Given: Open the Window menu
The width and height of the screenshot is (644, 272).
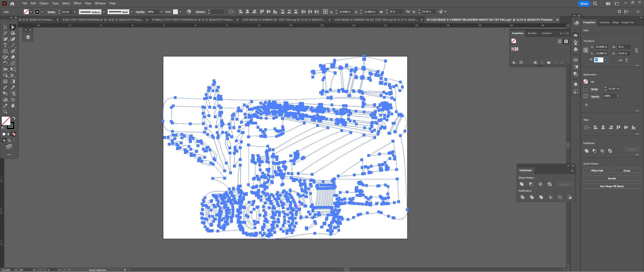Looking at the screenshot, I should point(100,3).
